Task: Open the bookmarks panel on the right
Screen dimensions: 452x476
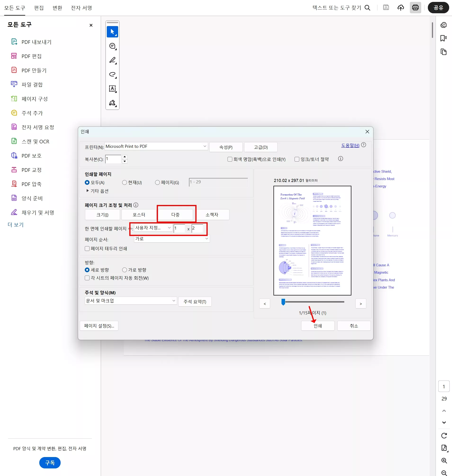Action: click(443, 38)
